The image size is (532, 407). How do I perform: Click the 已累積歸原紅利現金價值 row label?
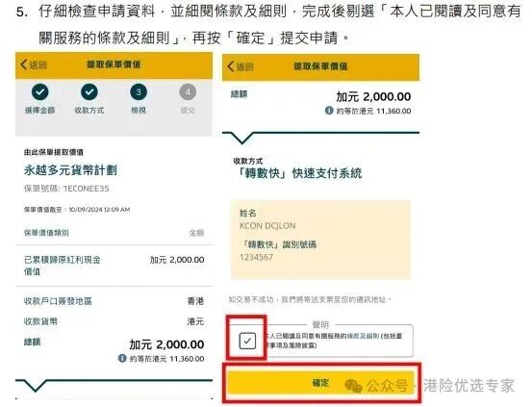pyautogui.click(x=63, y=266)
